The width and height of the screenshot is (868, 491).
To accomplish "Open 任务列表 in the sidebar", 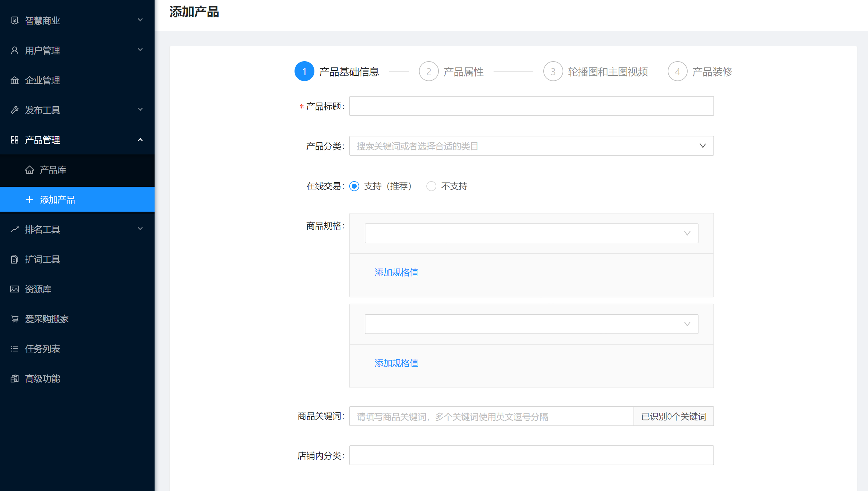I will [x=77, y=349].
